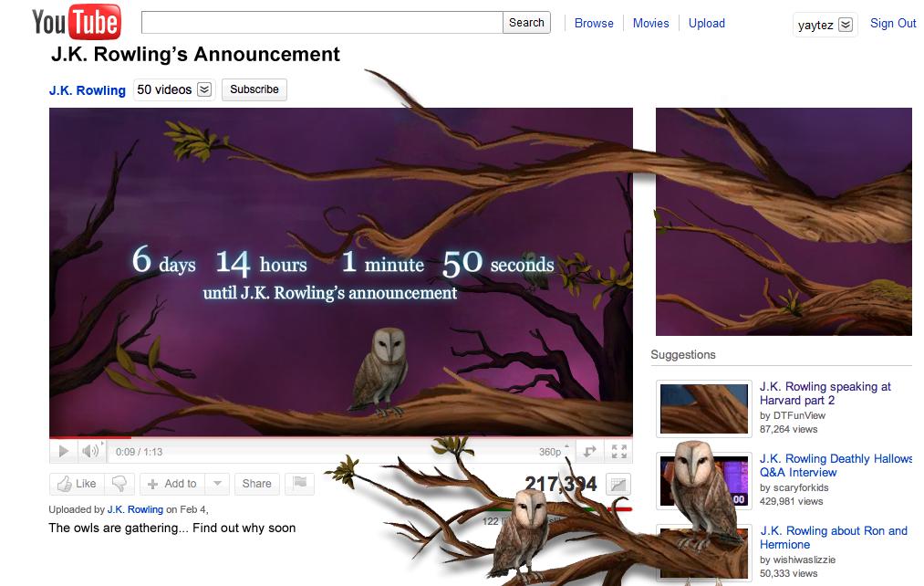The image size is (924, 586).
Task: Toggle the expand player size icon
Action: coord(590,452)
